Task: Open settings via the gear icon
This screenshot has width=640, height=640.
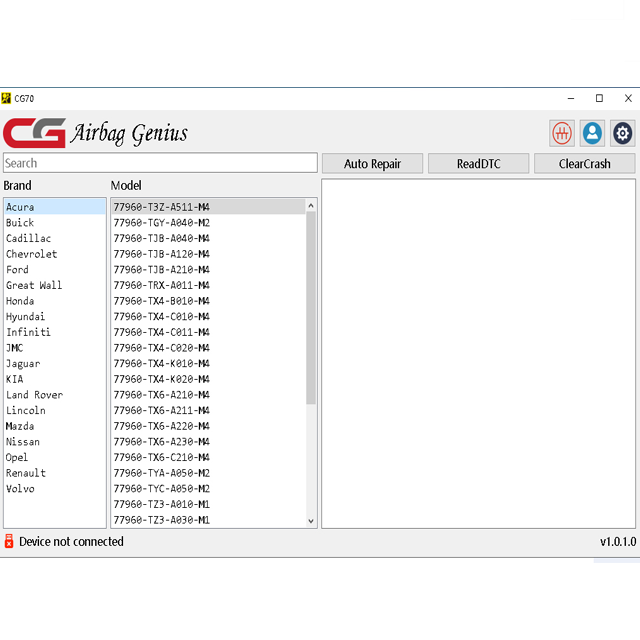Action: (x=623, y=133)
